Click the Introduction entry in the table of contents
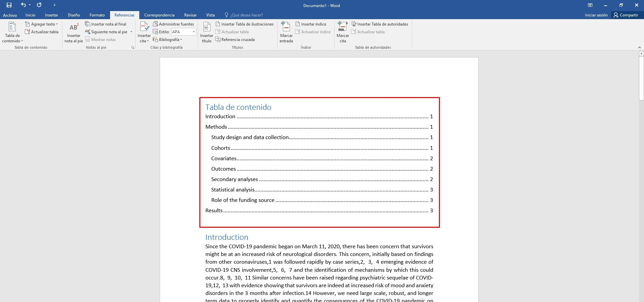 point(319,117)
